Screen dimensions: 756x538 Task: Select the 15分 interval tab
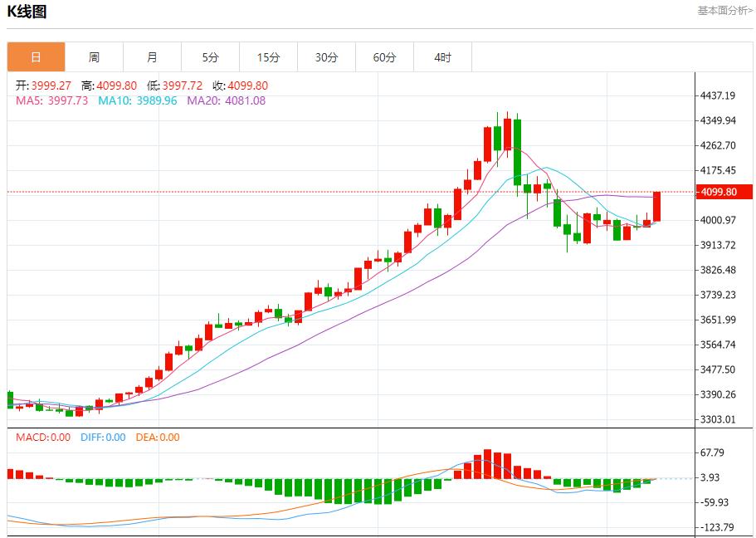click(x=268, y=56)
